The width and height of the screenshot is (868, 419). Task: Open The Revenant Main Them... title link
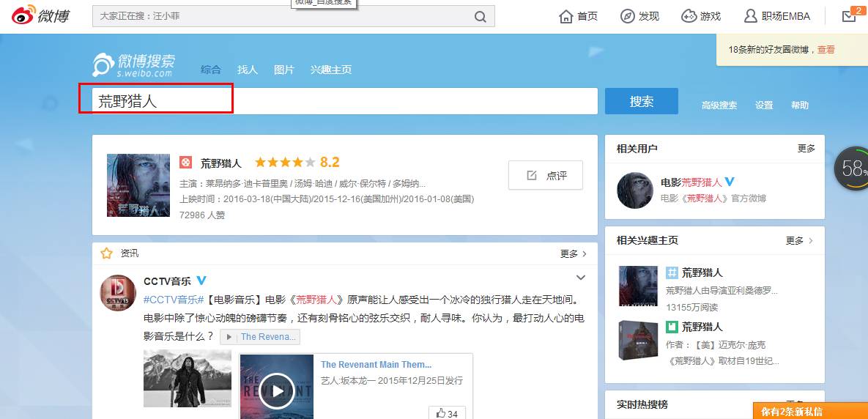pyautogui.click(x=376, y=364)
